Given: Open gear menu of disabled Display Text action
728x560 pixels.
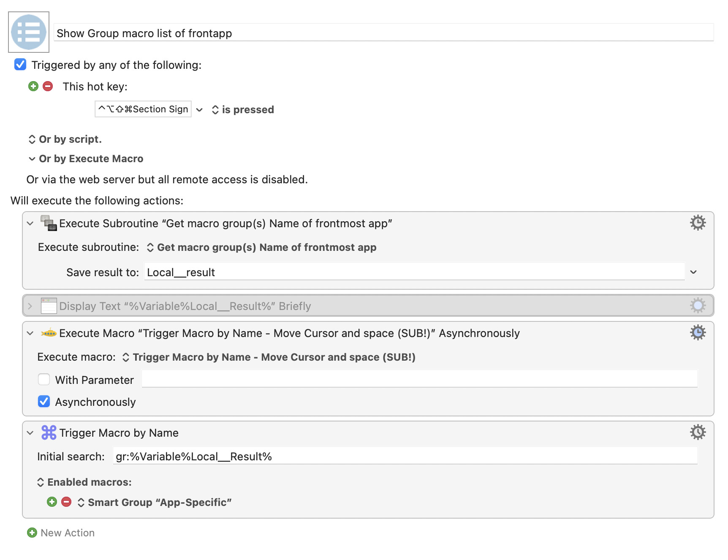Looking at the screenshot, I should point(698,305).
